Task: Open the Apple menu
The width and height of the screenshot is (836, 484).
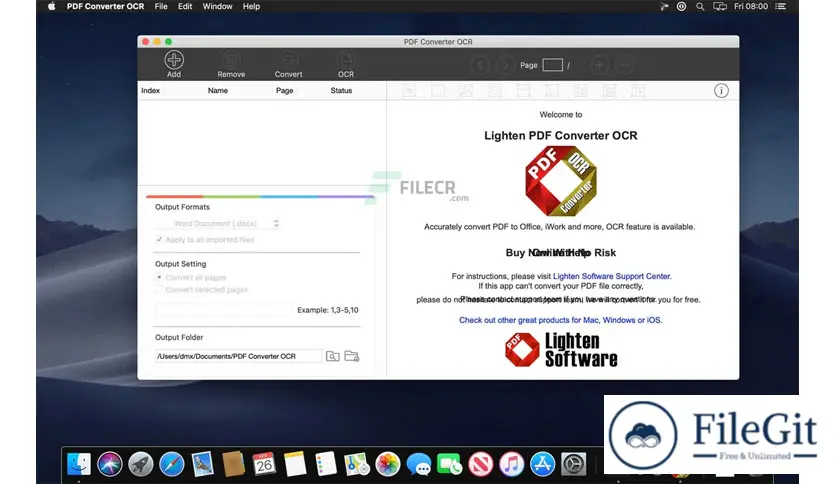Action: [51, 6]
